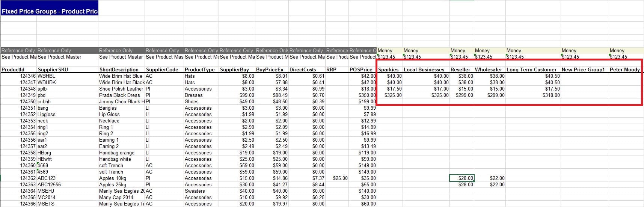
Task: Select the SupplierBuy column header
Action: pos(237,70)
